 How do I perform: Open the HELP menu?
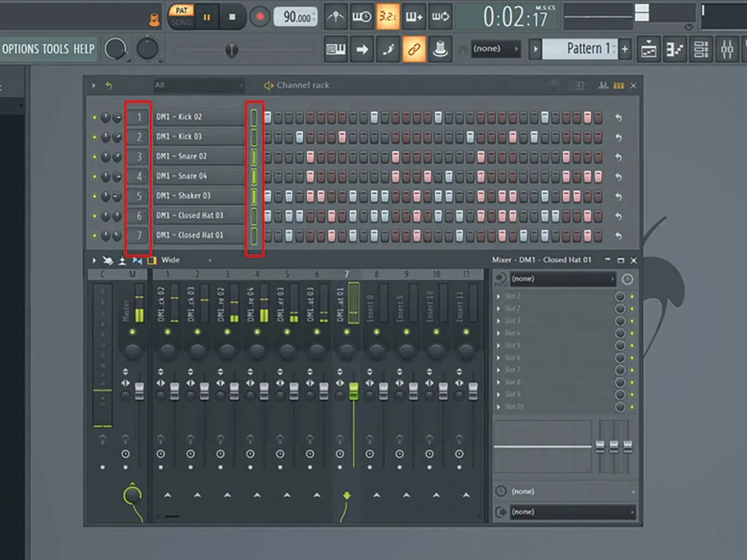(x=84, y=49)
